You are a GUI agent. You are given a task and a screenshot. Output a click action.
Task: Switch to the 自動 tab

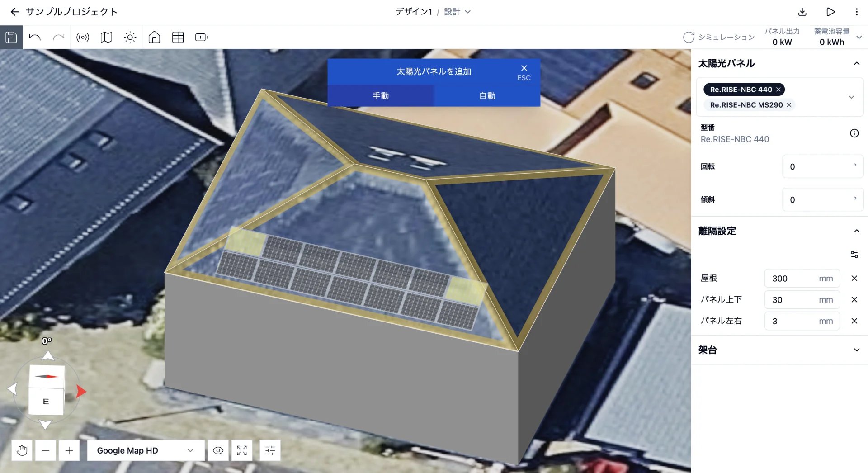click(487, 96)
